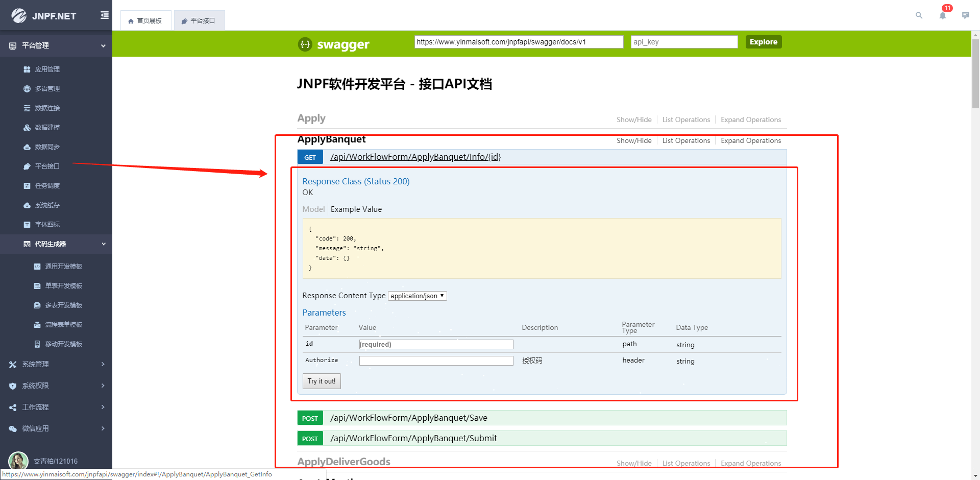Screen dimensions: 980x480
Task: Click Expand Operations for Apply section
Action: [750, 120]
